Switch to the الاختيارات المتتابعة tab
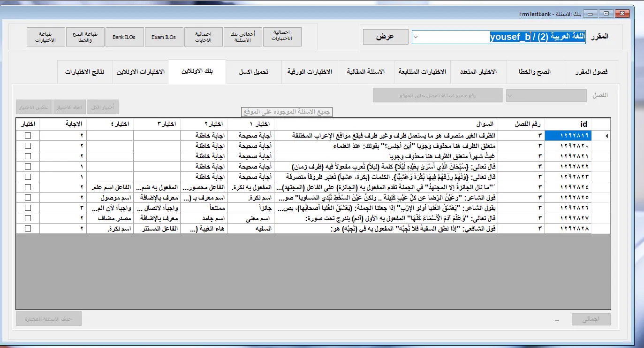Screen dimensions: 644x348 [x=422, y=72]
